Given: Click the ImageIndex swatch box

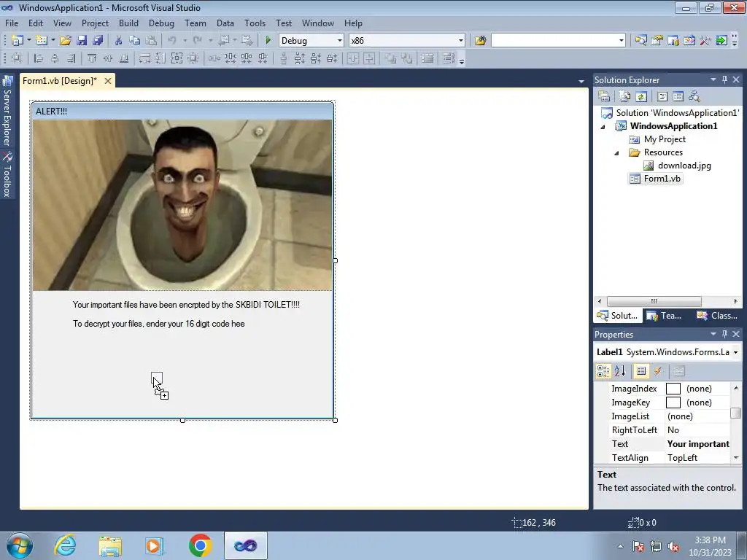Looking at the screenshot, I should point(673,389).
